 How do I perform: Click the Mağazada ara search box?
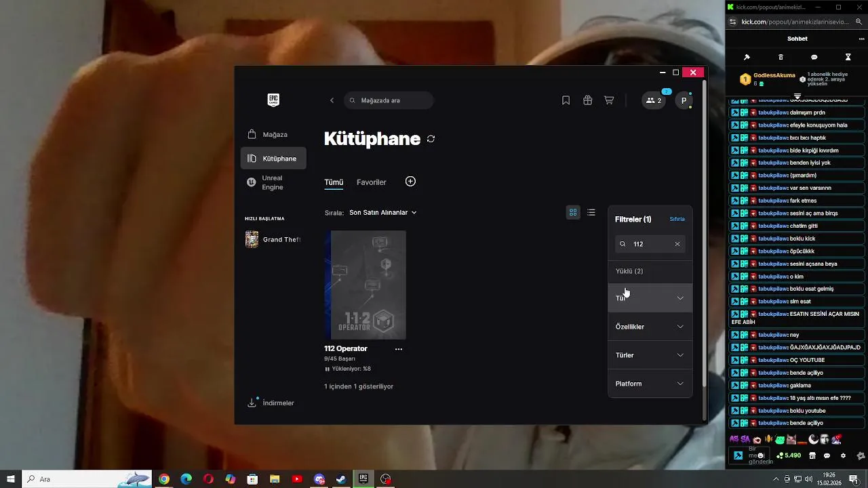point(389,100)
